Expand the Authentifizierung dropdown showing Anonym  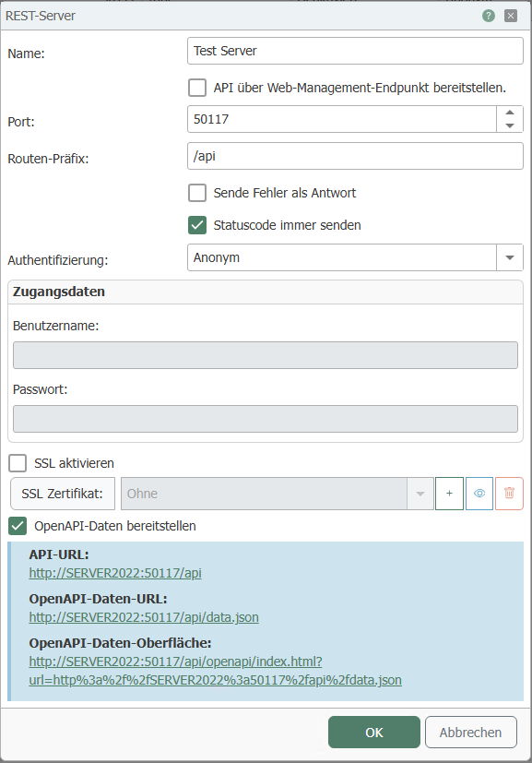coord(355,257)
